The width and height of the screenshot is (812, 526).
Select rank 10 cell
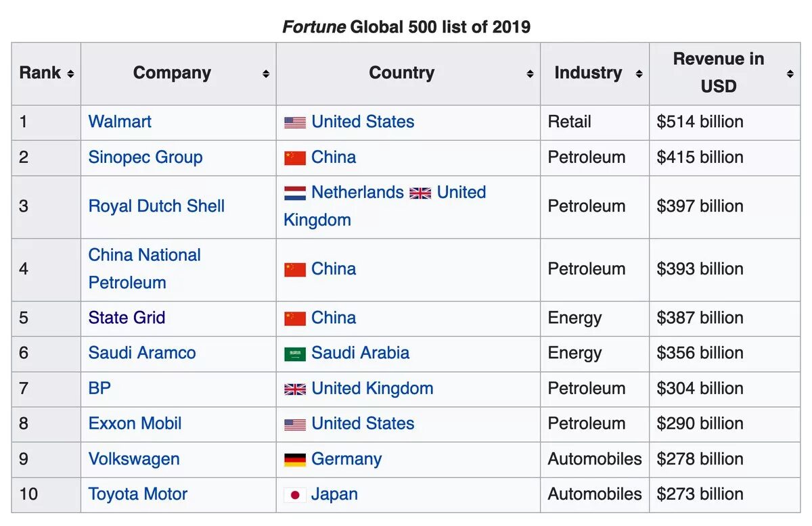(46, 494)
